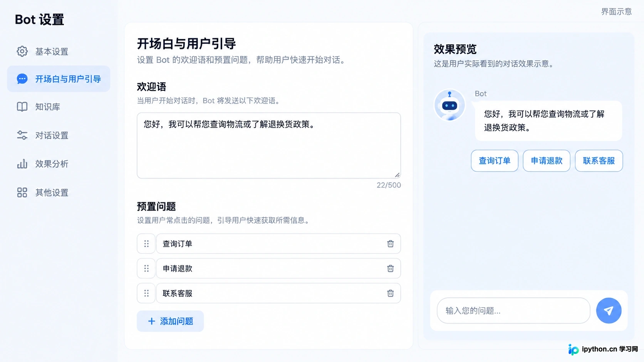Click 联系客服 quick reply in preview
The height and width of the screenshot is (362, 644).
tap(599, 160)
